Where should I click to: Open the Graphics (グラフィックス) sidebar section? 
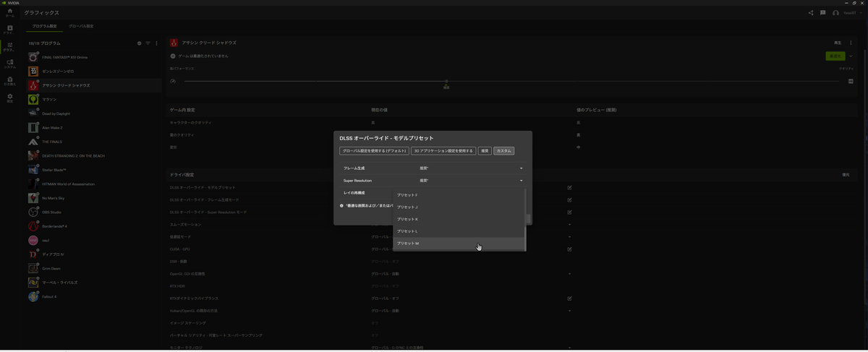coord(9,46)
